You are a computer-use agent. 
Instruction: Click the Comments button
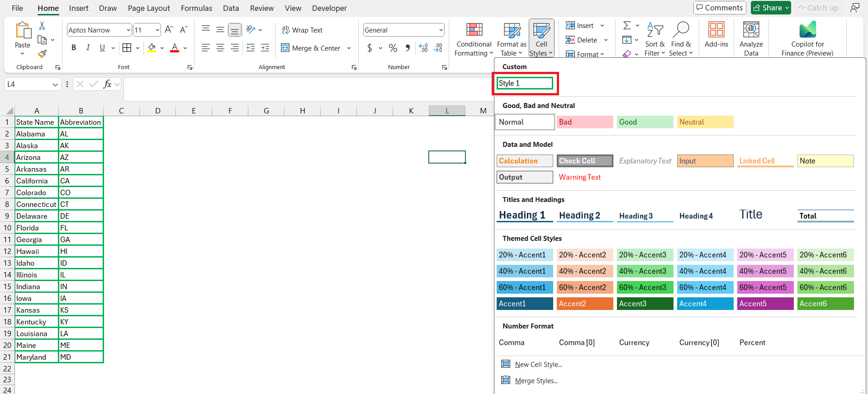tap(720, 8)
